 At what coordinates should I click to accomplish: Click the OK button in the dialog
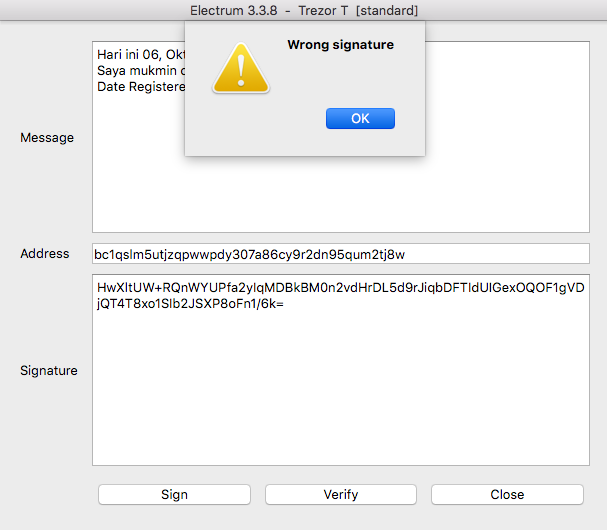pos(360,118)
